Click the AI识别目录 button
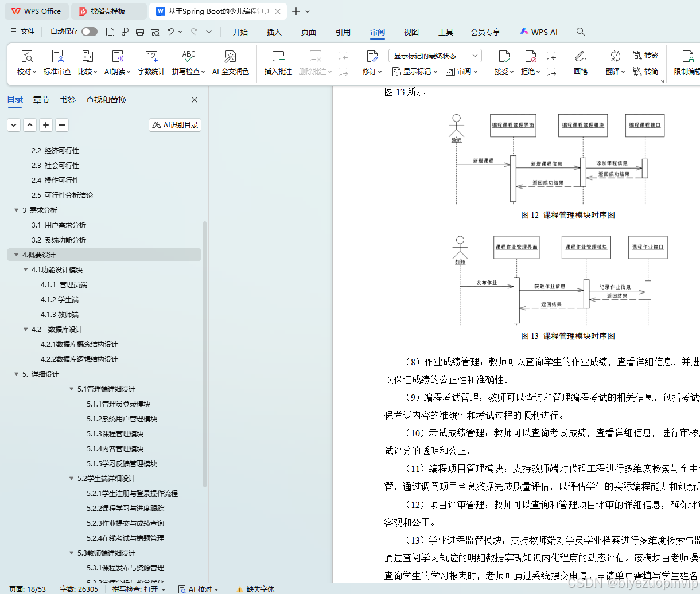 pyautogui.click(x=174, y=124)
